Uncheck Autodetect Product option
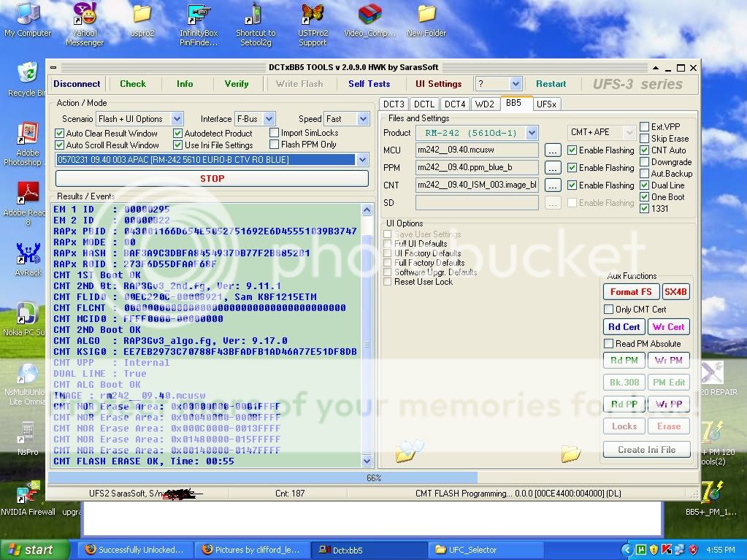This screenshot has height=560, width=747. pyautogui.click(x=177, y=134)
